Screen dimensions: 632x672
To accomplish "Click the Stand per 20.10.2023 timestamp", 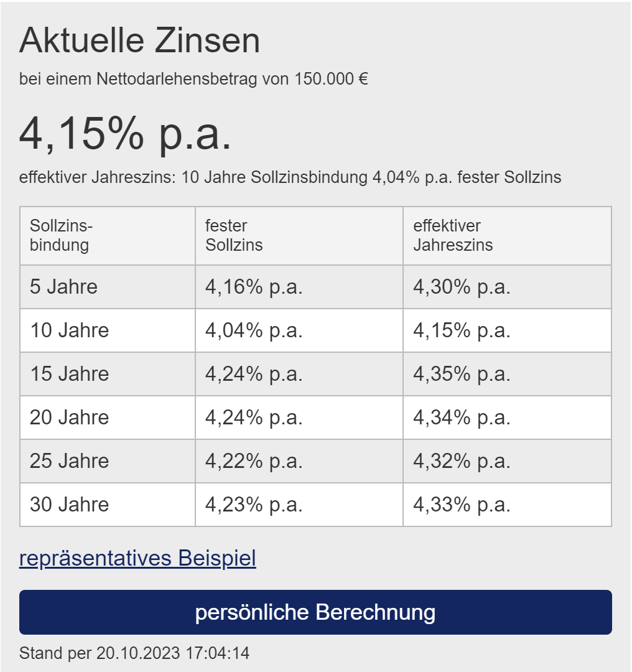I will click(134, 653).
